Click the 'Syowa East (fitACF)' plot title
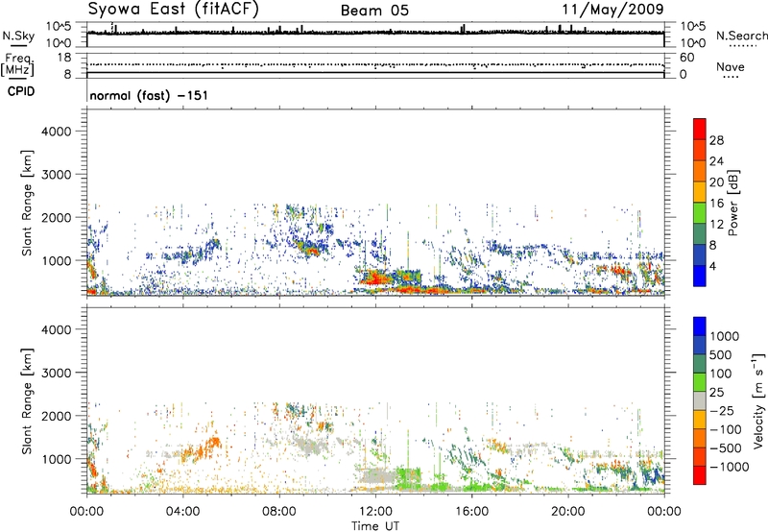 [173, 10]
